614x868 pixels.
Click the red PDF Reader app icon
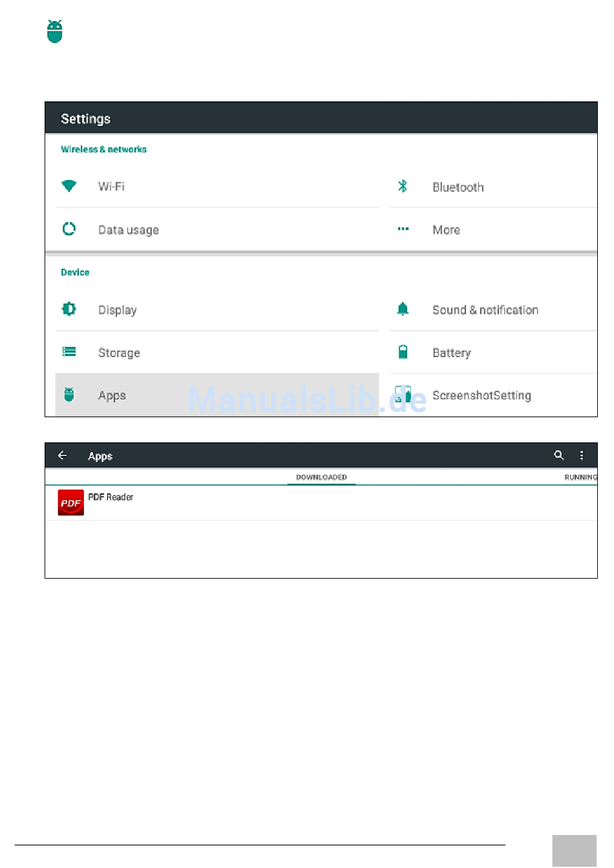70,502
